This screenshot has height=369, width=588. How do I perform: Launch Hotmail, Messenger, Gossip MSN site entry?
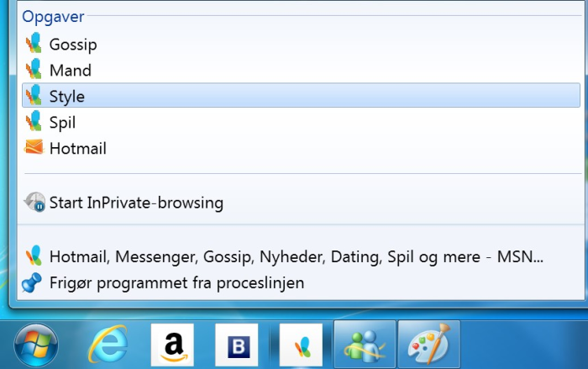tap(301, 256)
